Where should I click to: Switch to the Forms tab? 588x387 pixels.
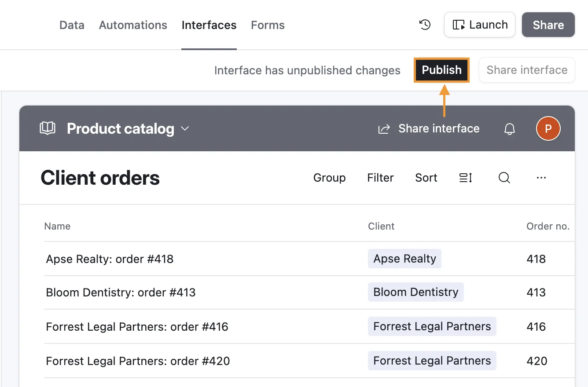click(268, 25)
